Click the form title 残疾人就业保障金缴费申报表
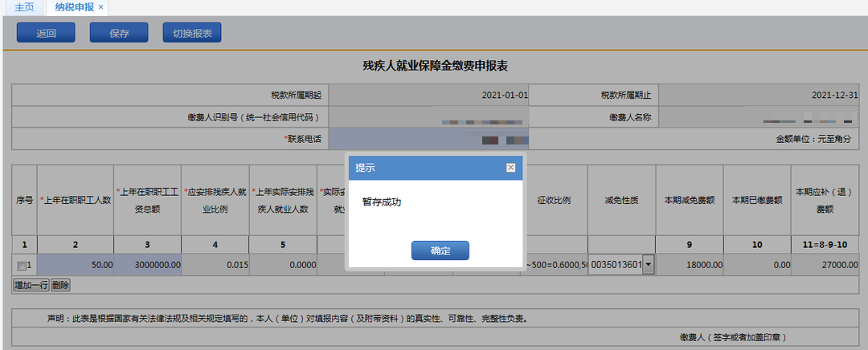Image resolution: width=868 pixels, height=350 pixels. coord(435,67)
